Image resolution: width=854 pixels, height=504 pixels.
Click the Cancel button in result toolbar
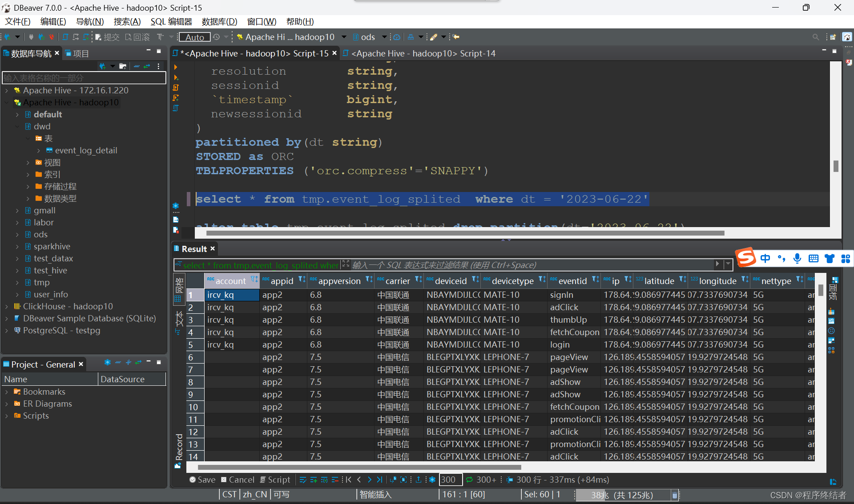coord(238,480)
